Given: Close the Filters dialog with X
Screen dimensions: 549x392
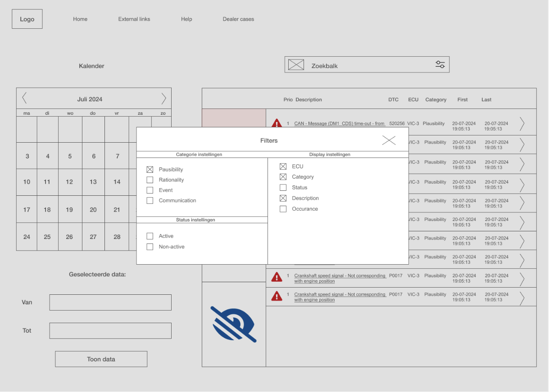Looking at the screenshot, I should (389, 140).
